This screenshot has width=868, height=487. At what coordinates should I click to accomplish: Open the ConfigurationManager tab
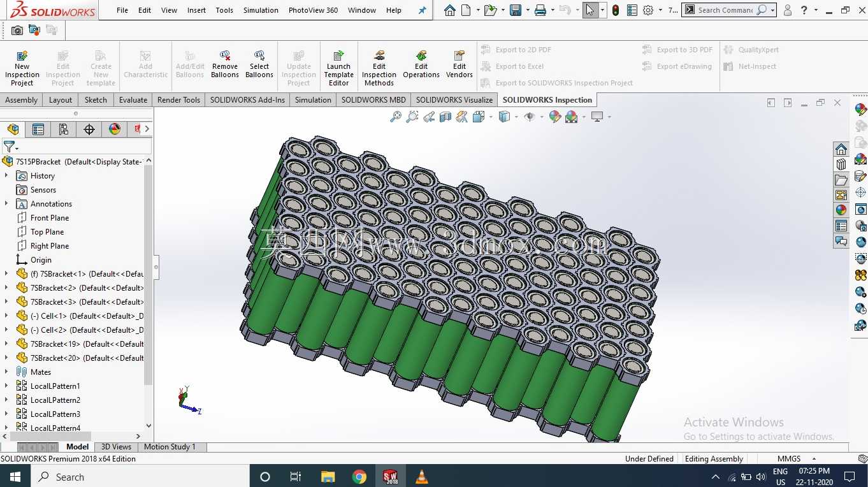click(64, 129)
